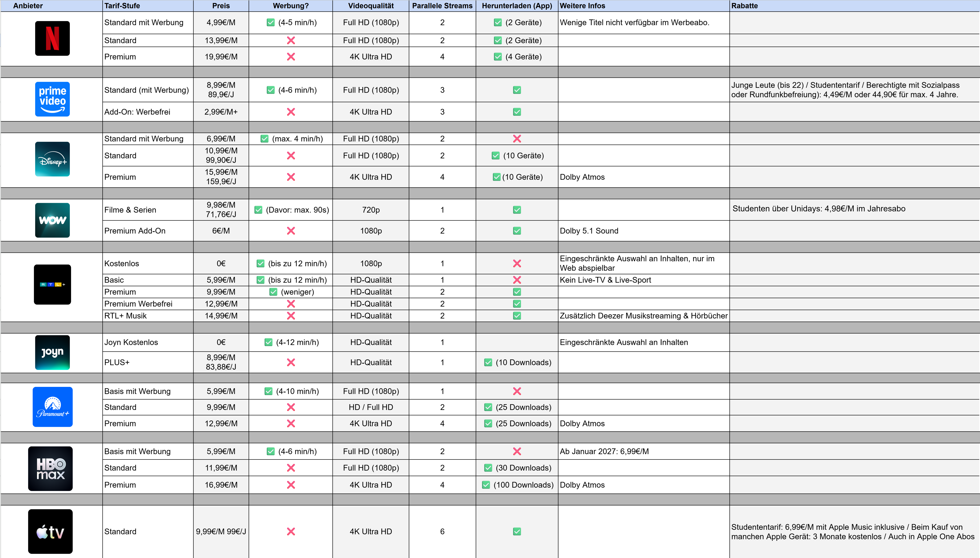This screenshot has width=980, height=558.
Task: Click the "Premium Werbefrei" tariff cell
Action: [x=148, y=304]
